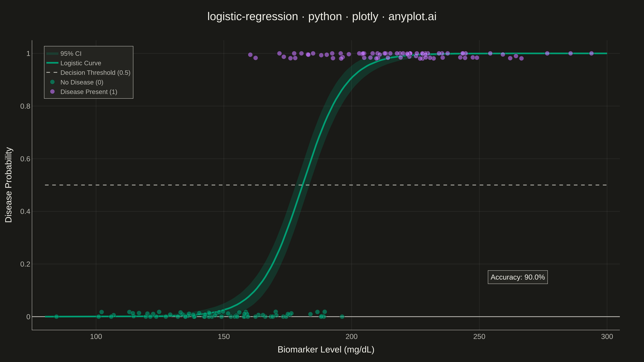Click the x-axis tick label 300
The image size is (644, 362).
(607, 337)
